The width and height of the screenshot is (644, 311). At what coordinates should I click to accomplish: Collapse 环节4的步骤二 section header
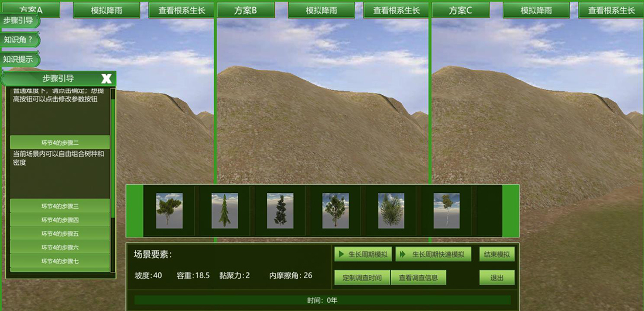pyautogui.click(x=60, y=142)
